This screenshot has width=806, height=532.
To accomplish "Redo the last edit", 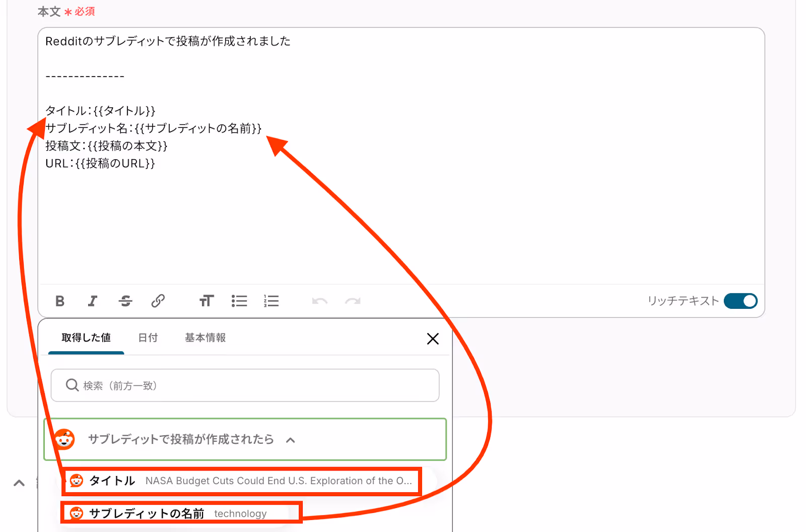I will click(x=353, y=301).
